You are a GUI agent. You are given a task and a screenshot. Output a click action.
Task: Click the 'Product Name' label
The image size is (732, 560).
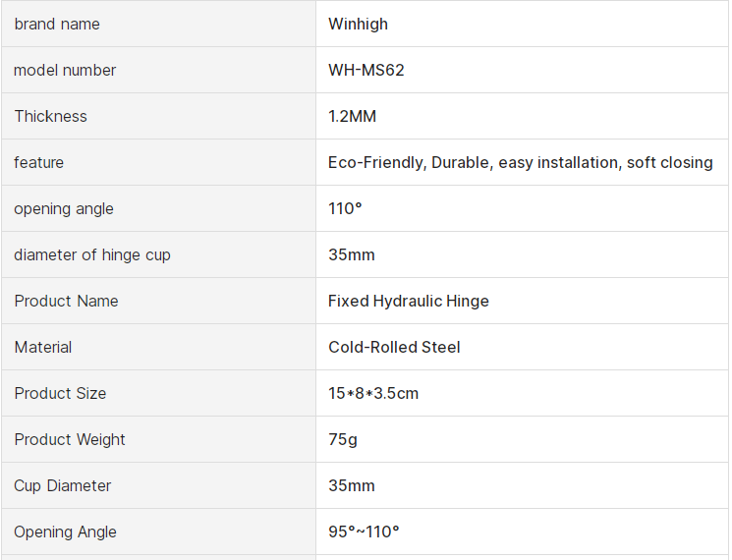tap(66, 301)
